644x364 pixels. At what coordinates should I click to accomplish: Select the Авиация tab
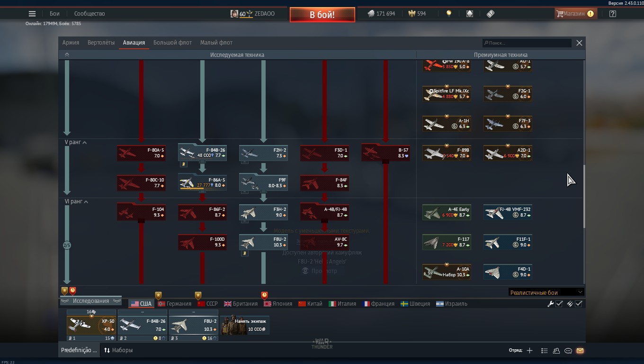pos(134,43)
